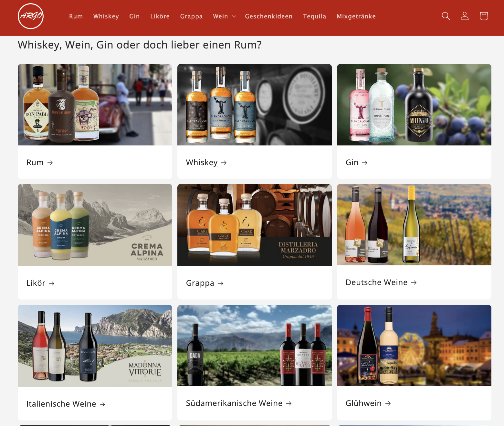Click the Glendalough whiskey bottles image

point(255,105)
